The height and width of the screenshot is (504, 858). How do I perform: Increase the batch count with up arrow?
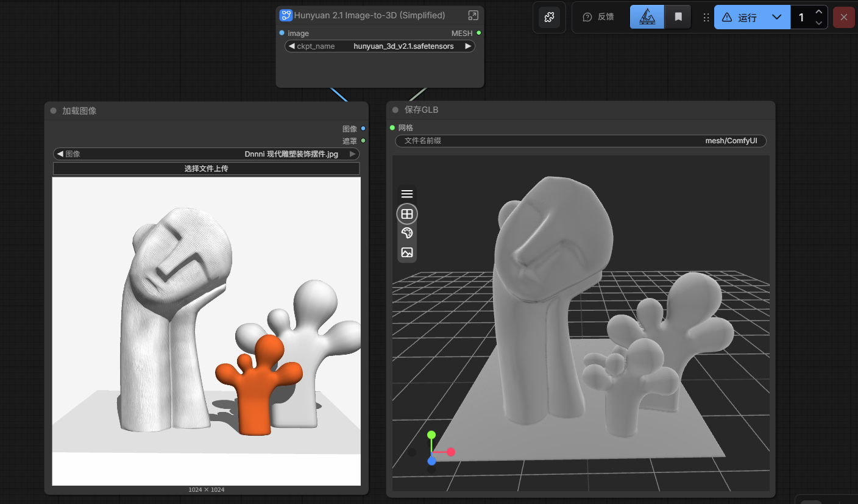[x=818, y=12]
